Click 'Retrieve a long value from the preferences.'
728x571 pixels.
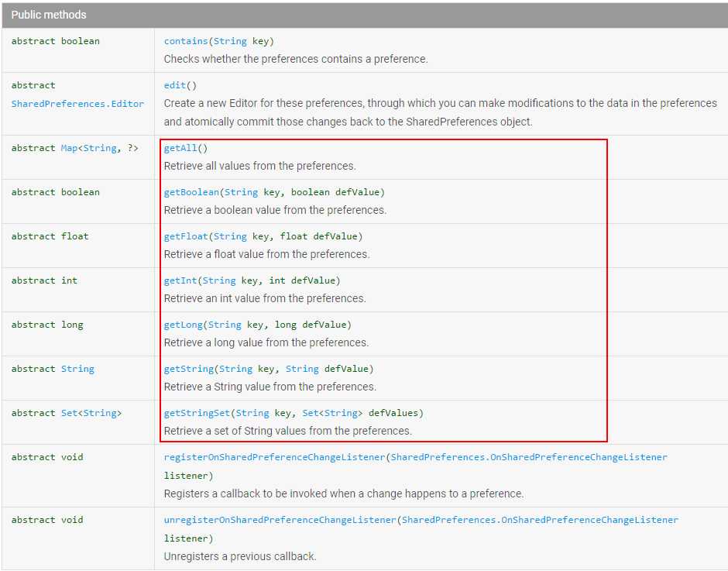(266, 342)
